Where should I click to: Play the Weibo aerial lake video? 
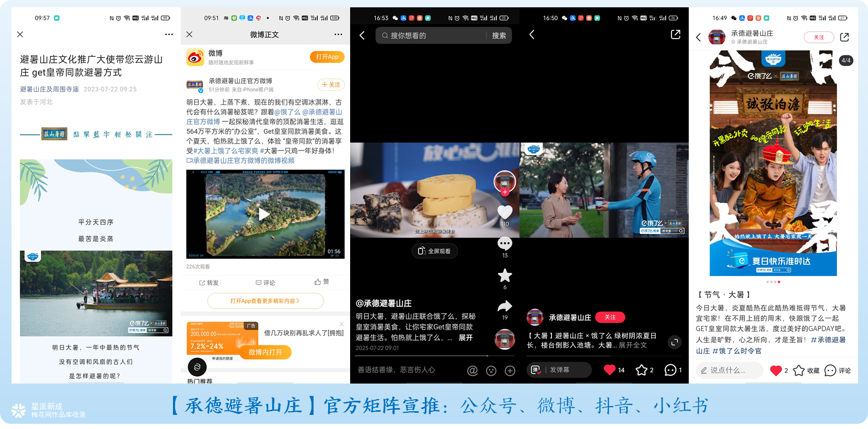[x=265, y=214]
